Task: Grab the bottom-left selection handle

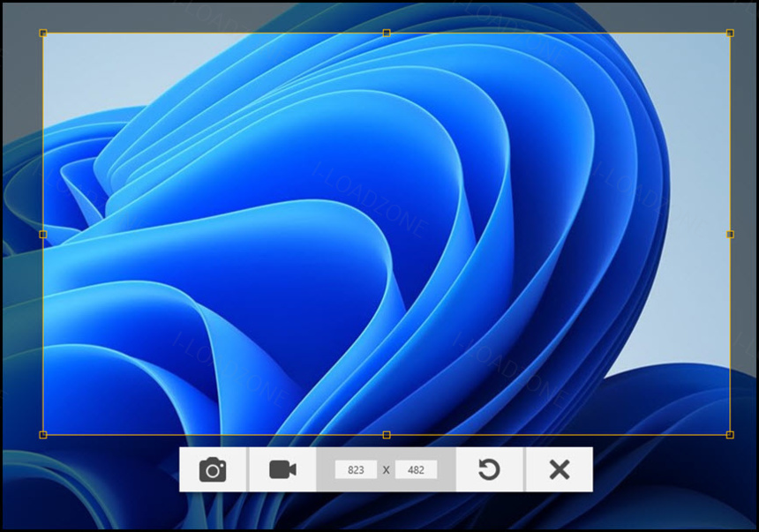Action: [43, 435]
